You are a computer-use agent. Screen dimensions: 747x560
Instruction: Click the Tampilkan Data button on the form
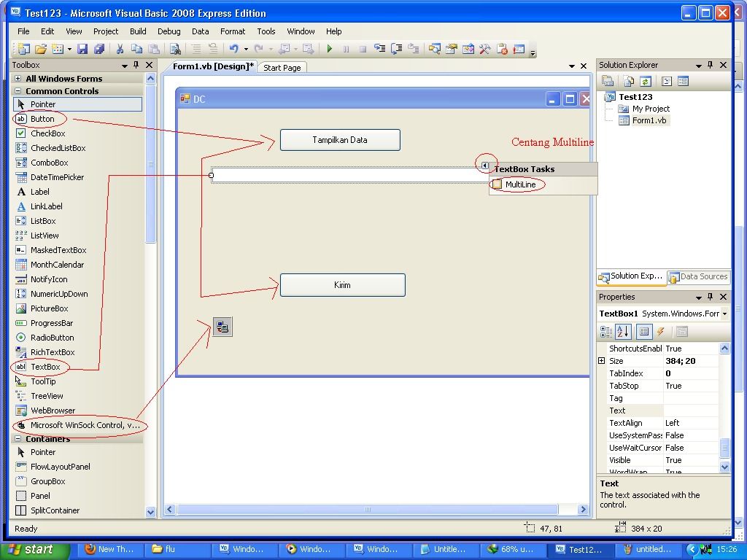click(340, 140)
